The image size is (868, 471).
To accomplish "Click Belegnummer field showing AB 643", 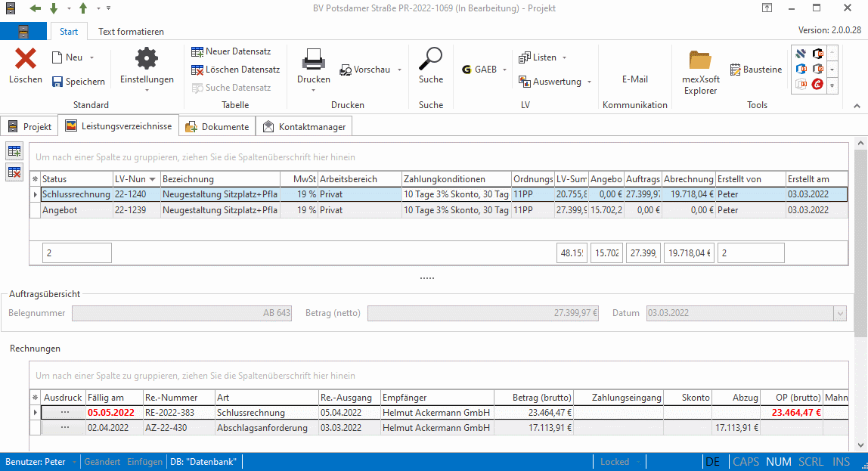I will coord(181,313).
